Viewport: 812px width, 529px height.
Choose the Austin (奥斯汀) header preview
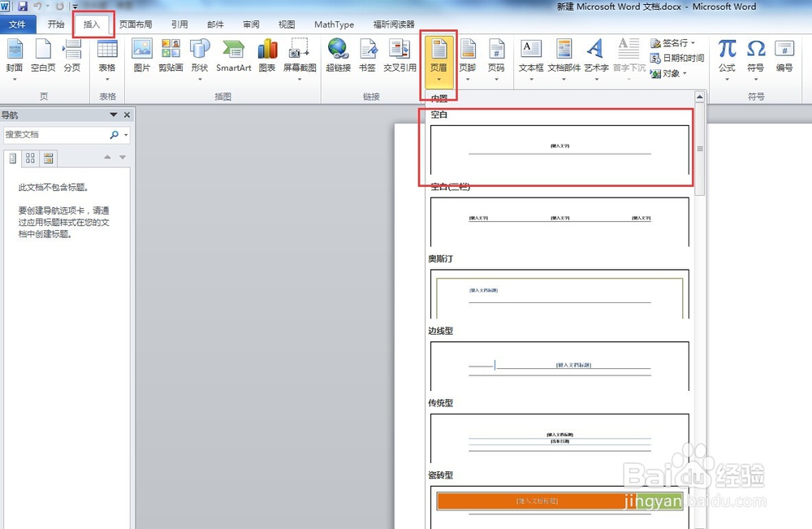pos(559,294)
